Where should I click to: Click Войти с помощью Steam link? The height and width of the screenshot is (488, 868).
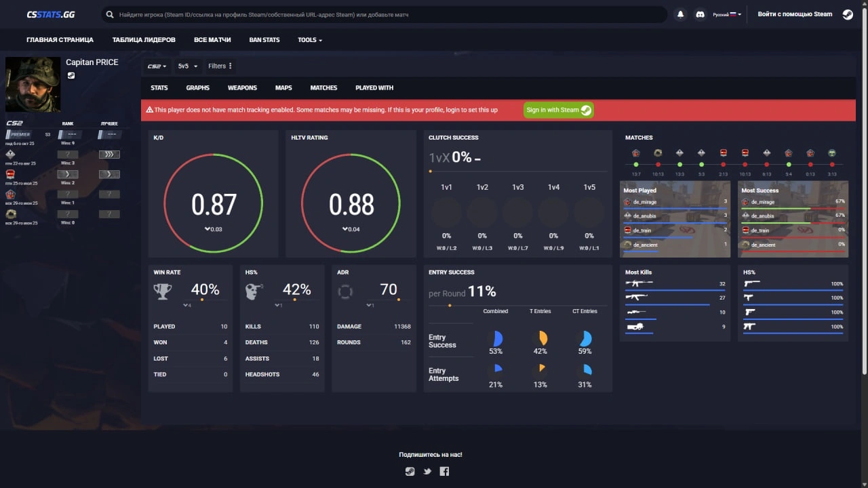click(795, 14)
